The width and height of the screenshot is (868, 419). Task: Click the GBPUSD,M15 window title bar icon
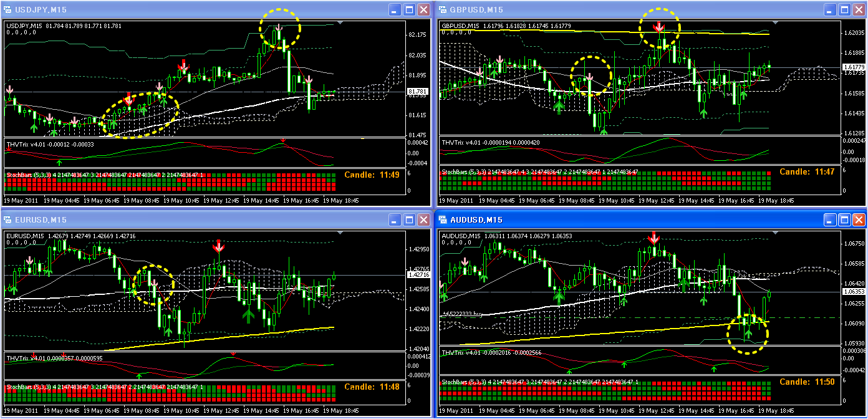tap(444, 9)
